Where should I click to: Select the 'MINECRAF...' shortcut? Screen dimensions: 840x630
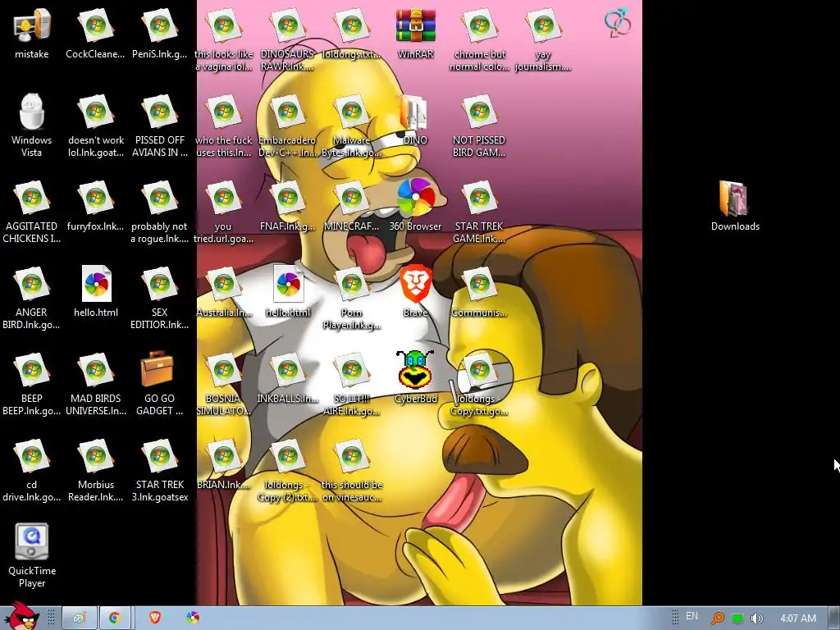tap(351, 206)
